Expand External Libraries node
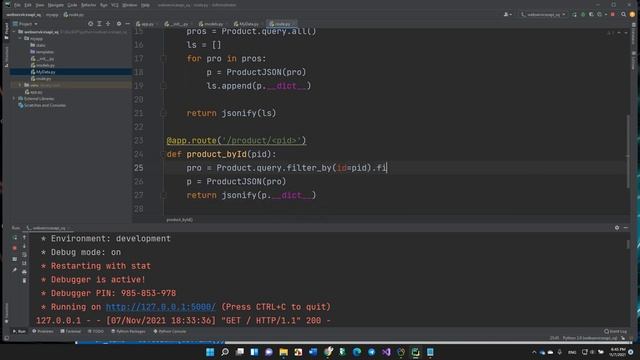This screenshot has width=640, height=360. click(14, 98)
